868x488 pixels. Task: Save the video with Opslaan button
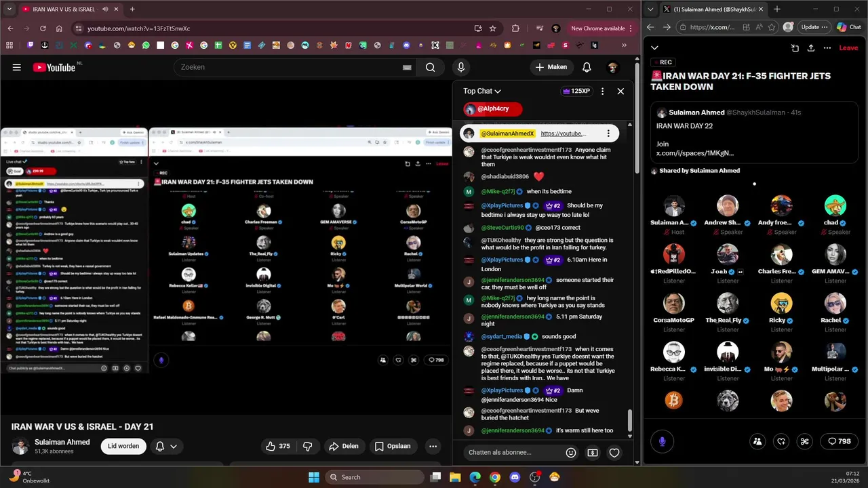pos(393,446)
